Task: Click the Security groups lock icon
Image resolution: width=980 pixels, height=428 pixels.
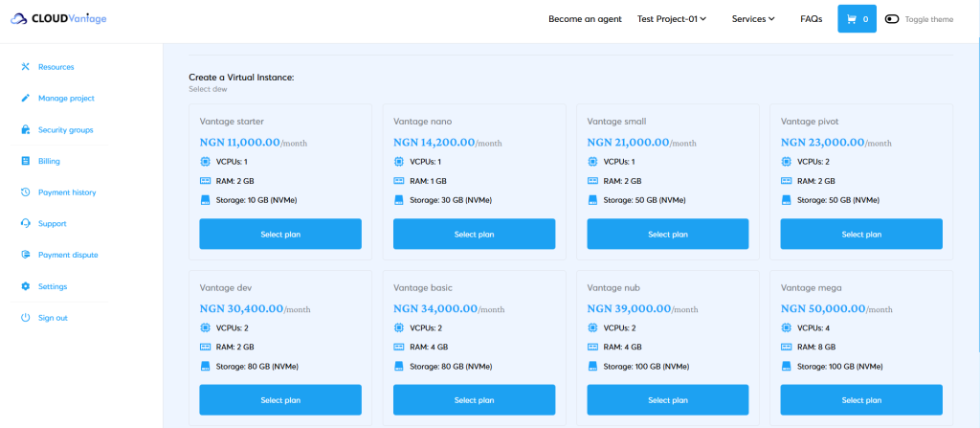Action: 26,129
